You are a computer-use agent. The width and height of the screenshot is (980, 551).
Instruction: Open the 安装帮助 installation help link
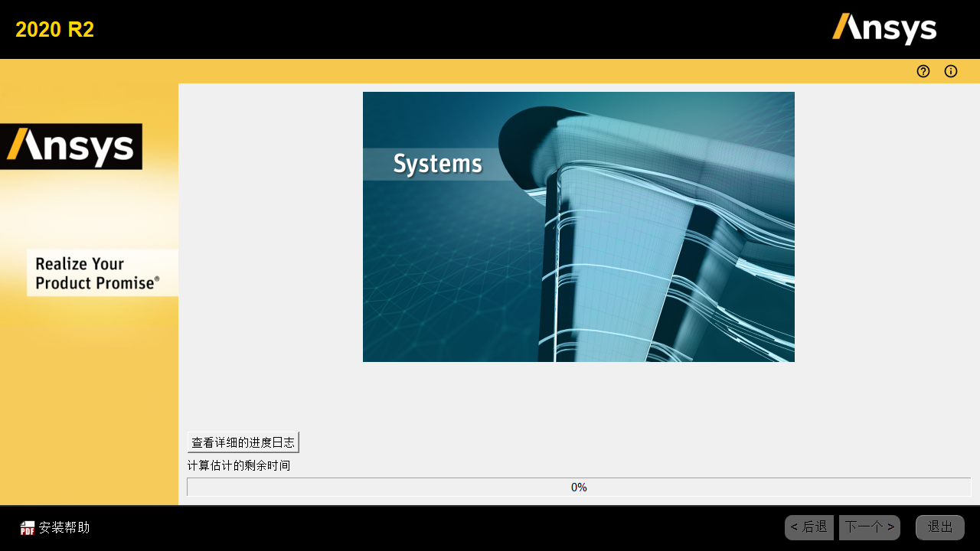pyautogui.click(x=64, y=527)
